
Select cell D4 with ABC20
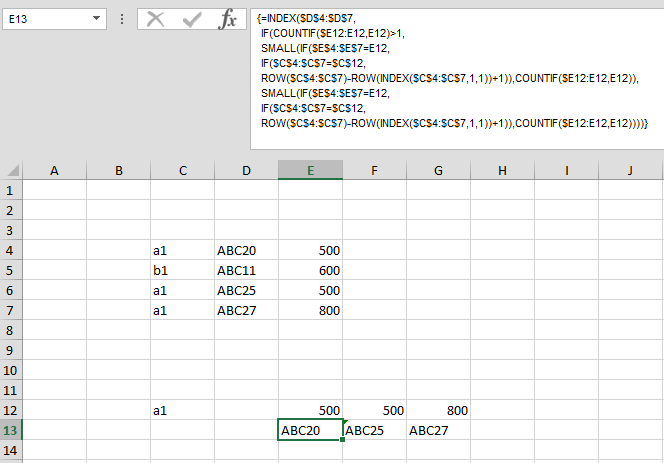coord(246,250)
